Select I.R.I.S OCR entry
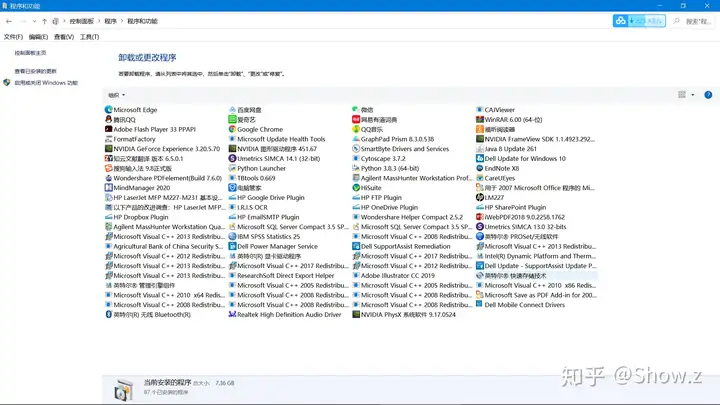720x405 pixels. tap(248, 208)
